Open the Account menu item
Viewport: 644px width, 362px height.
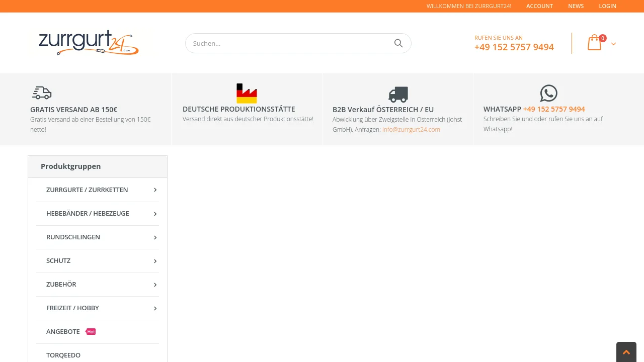click(x=539, y=6)
